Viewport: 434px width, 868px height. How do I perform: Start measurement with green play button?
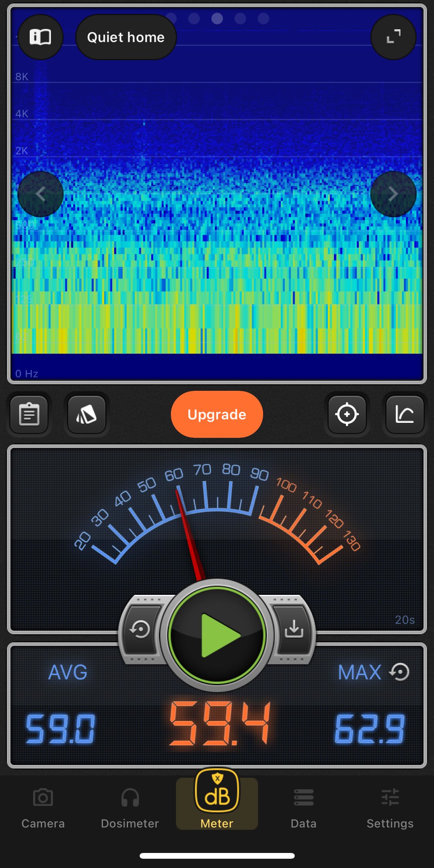click(217, 635)
